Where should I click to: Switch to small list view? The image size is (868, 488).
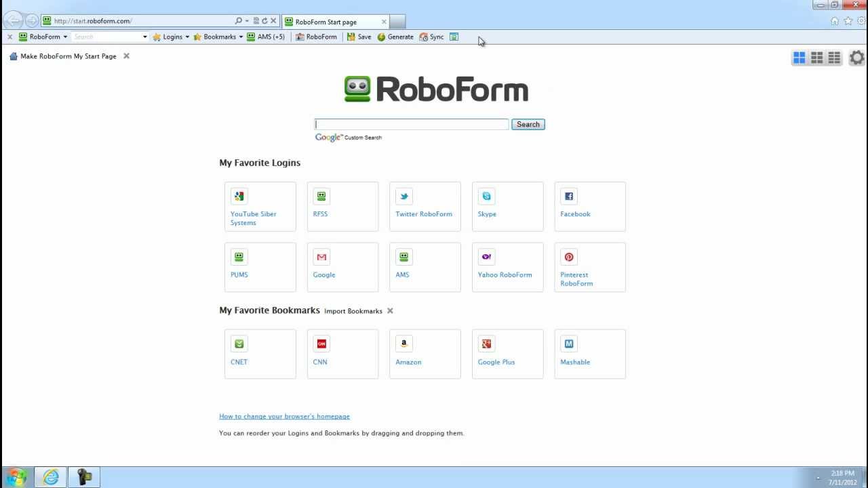point(834,58)
